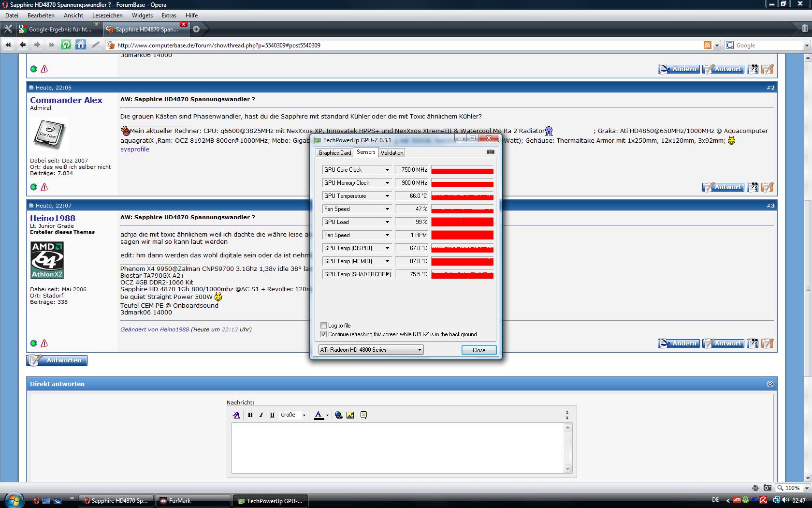Open the sysprofile link

135,149
